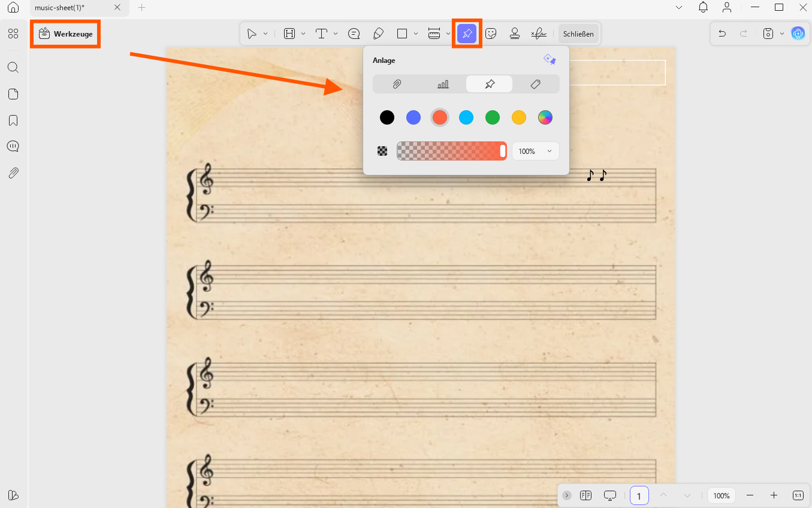
Task: Select the pushpin attachment style tab
Action: (490, 84)
